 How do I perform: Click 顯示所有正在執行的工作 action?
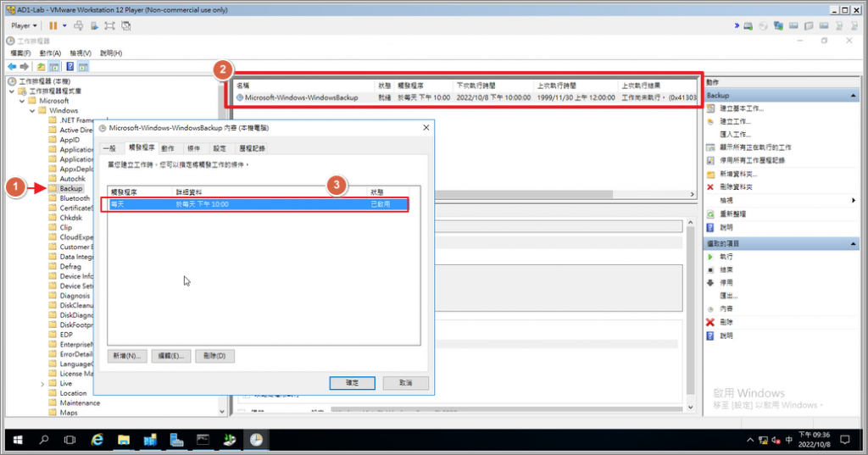pos(755,147)
